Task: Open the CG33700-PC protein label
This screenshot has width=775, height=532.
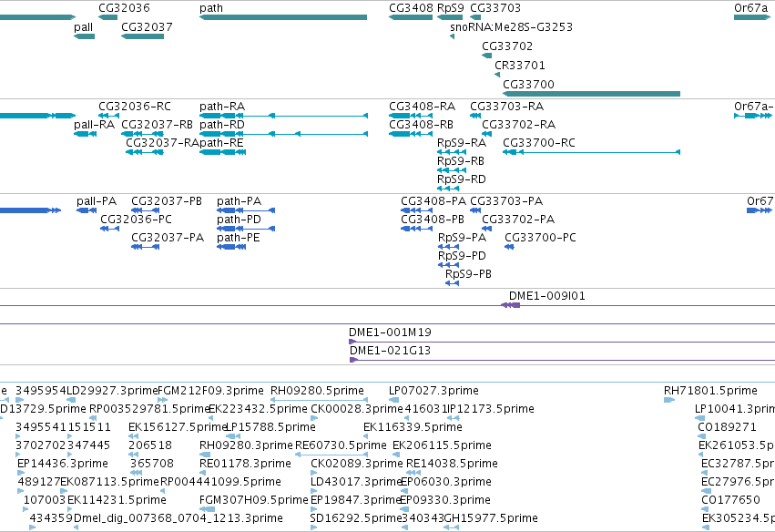Action: [540, 239]
